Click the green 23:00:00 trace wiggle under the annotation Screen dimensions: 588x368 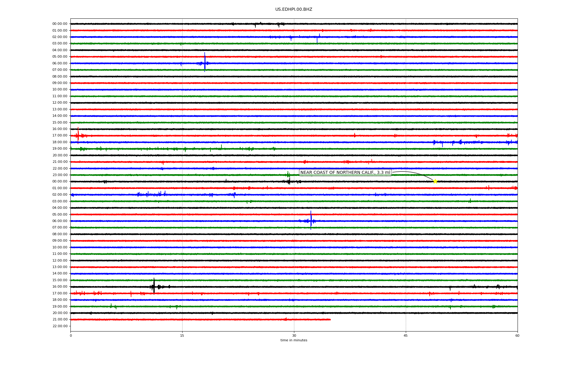click(288, 174)
